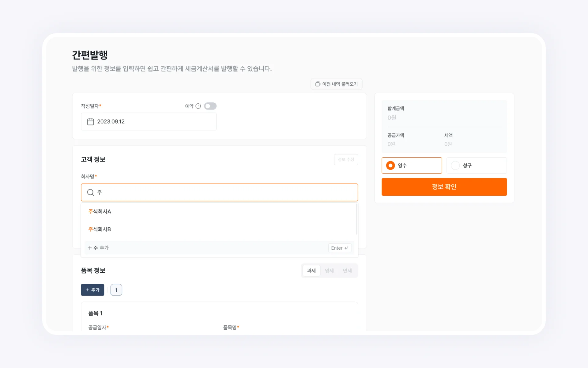Click the search magnifier in the company name field

click(x=90, y=192)
